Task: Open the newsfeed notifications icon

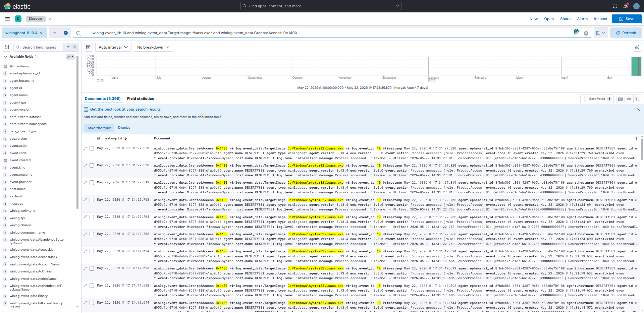Action: [626, 6]
